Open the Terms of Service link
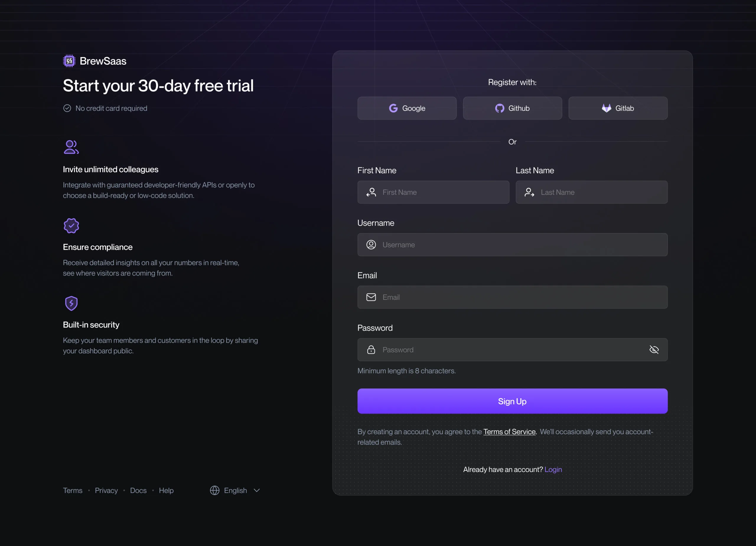Image resolution: width=756 pixels, height=546 pixels. click(509, 432)
